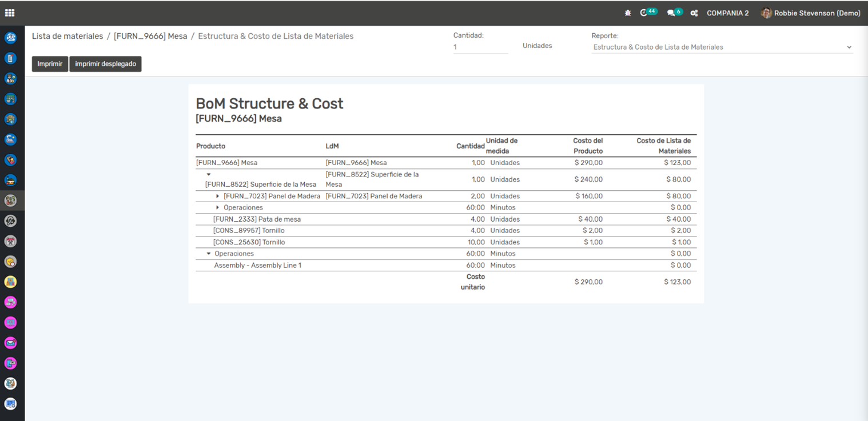Screen dimensions: 868x421
Task: Open activities clock with 44 badge
Action: tap(644, 13)
